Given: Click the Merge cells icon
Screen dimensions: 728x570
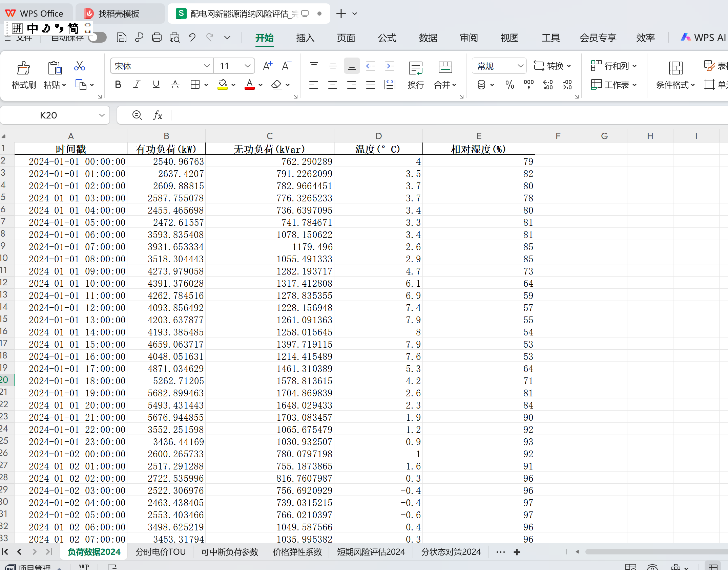Looking at the screenshot, I should click(x=445, y=68).
